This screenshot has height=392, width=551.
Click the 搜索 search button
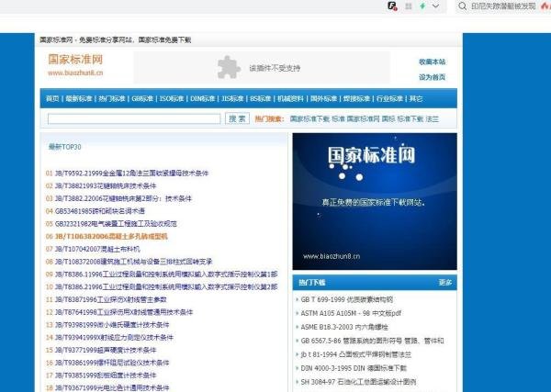(x=237, y=118)
